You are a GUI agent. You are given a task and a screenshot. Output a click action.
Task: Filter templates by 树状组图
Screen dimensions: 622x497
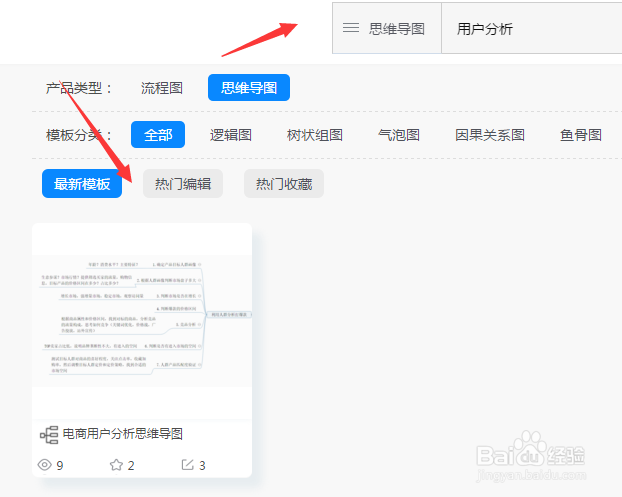pyautogui.click(x=315, y=135)
